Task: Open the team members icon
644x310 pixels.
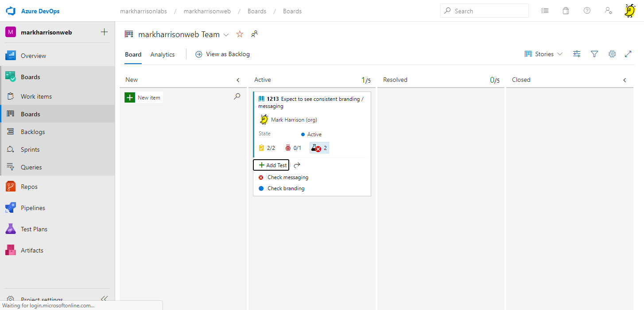Action: [254, 34]
